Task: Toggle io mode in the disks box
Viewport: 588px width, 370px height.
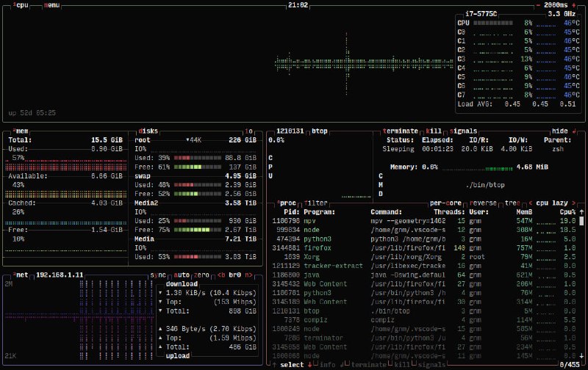Action: click(248, 131)
